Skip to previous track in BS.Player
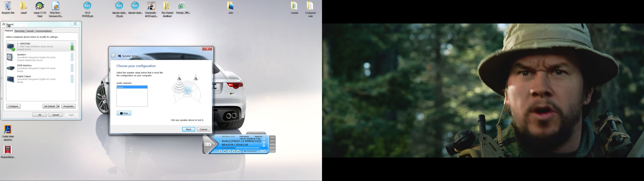Image resolution: width=644 pixels, height=181 pixels. click(229, 151)
